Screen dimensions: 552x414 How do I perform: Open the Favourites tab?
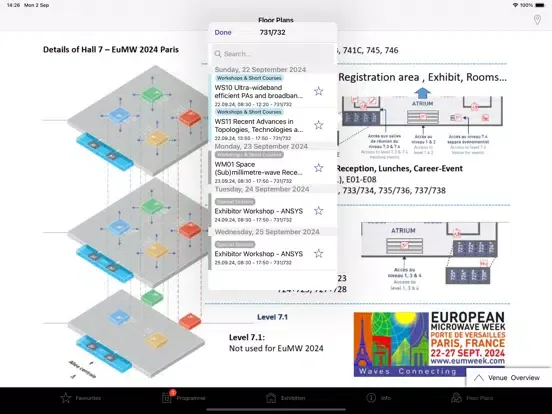coord(81,398)
